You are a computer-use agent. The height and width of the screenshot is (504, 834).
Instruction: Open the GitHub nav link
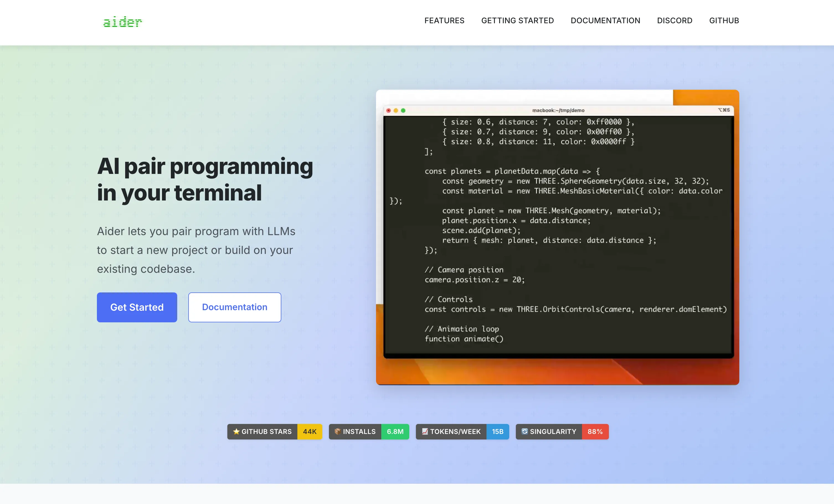[724, 21]
